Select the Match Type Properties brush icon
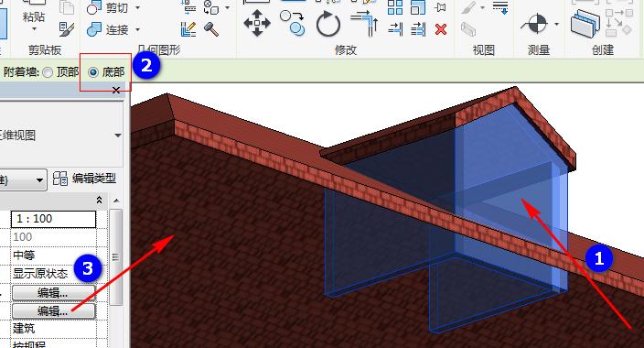Screen dimensions: 644x348 [67, 29]
